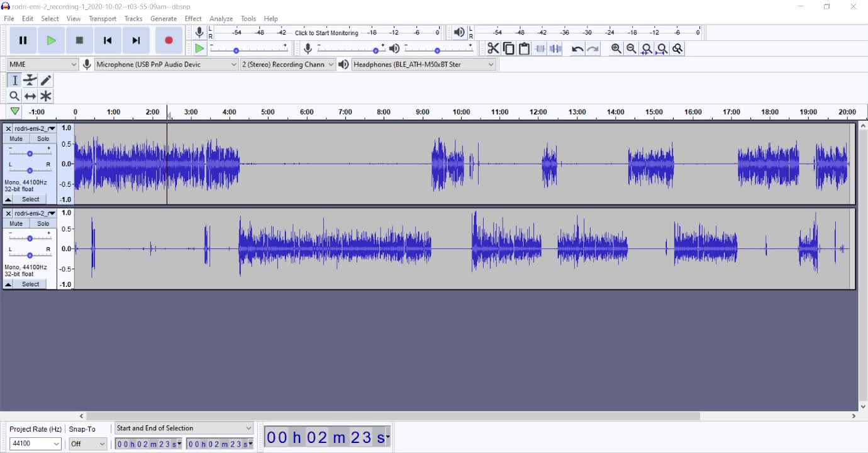Select the Multi-Tool asterisk icon
This screenshot has height=453, width=868.
tap(46, 96)
